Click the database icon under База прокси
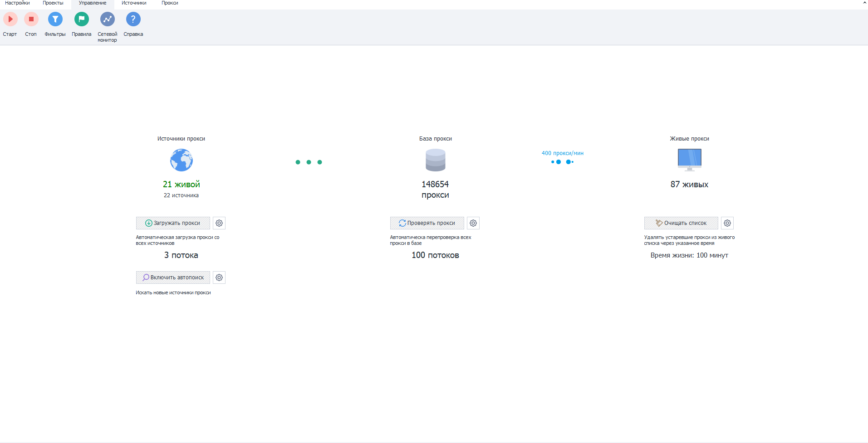 [436, 160]
